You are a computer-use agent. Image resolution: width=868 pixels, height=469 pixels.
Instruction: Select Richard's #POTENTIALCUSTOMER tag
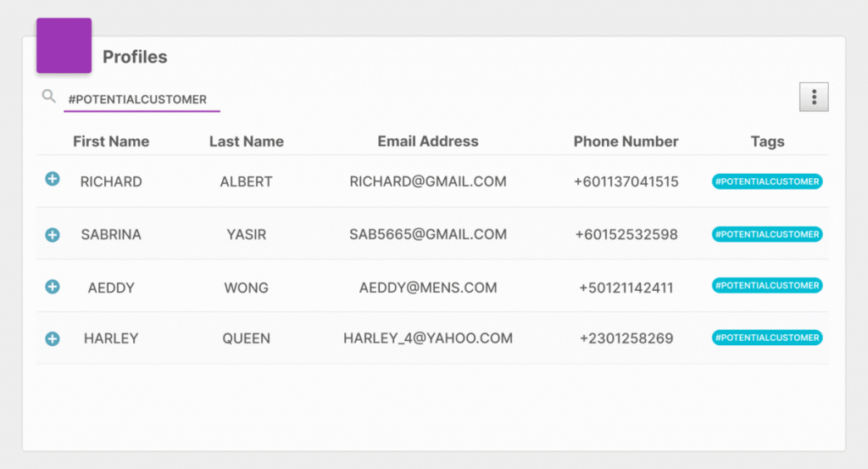[x=766, y=181]
